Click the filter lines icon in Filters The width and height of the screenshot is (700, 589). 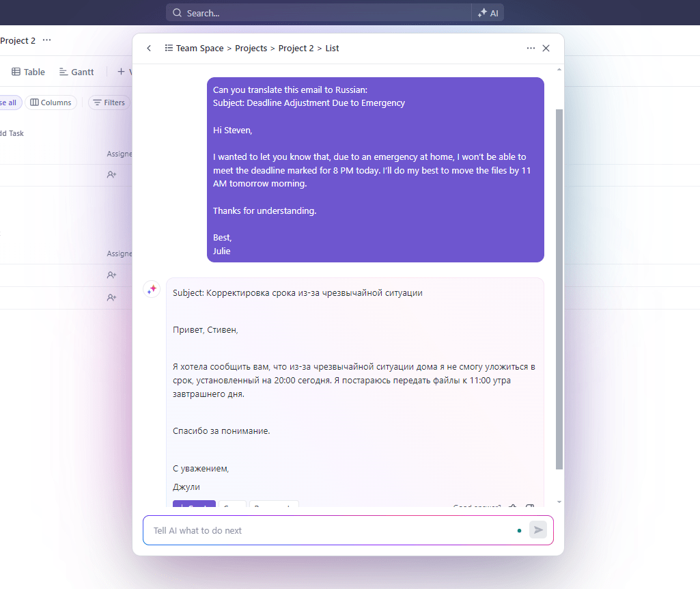98,102
